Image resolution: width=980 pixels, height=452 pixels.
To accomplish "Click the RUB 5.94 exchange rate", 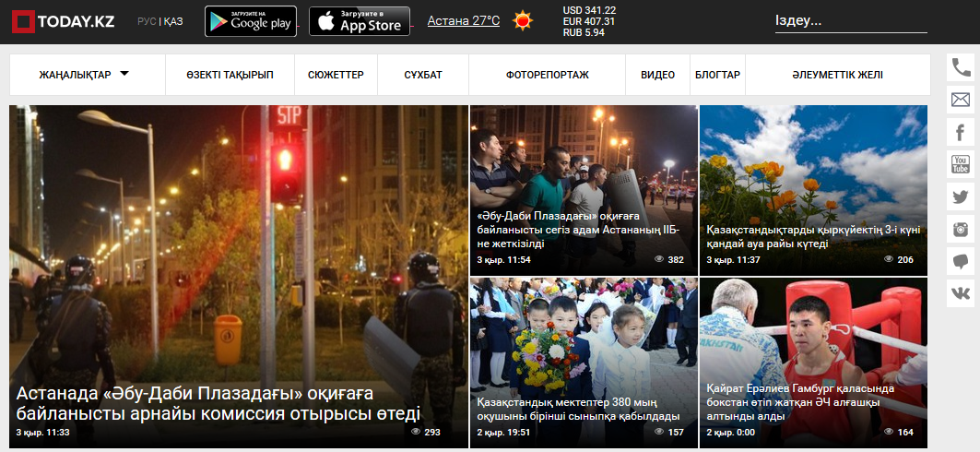I will point(584,32).
